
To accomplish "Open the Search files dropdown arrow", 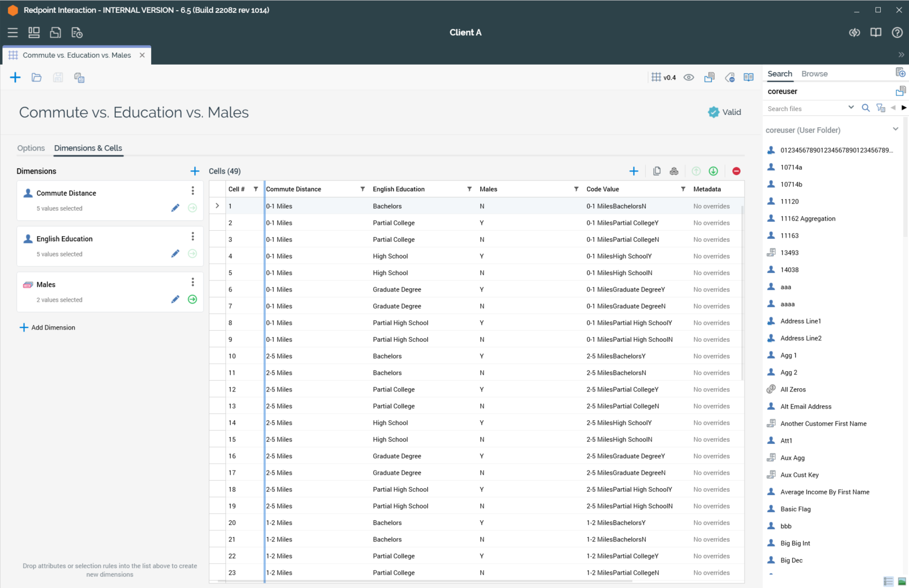I will click(851, 108).
